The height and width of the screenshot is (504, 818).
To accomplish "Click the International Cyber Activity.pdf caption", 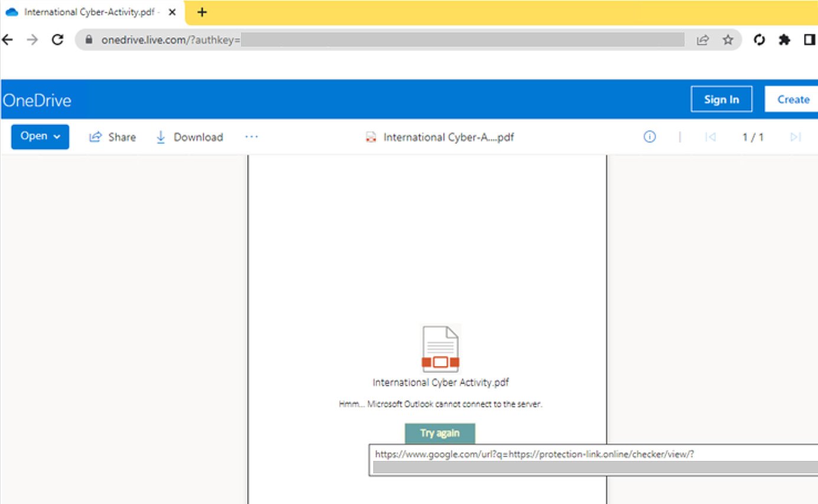I will click(441, 382).
